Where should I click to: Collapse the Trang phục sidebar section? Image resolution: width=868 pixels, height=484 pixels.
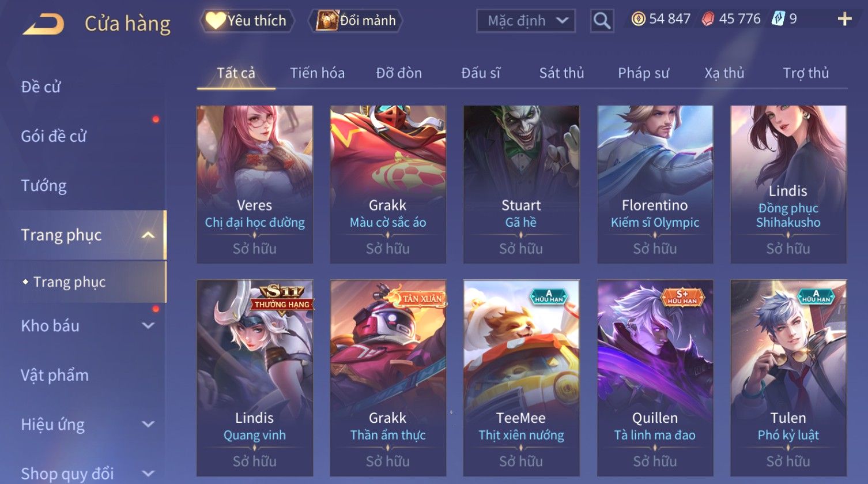pos(148,235)
